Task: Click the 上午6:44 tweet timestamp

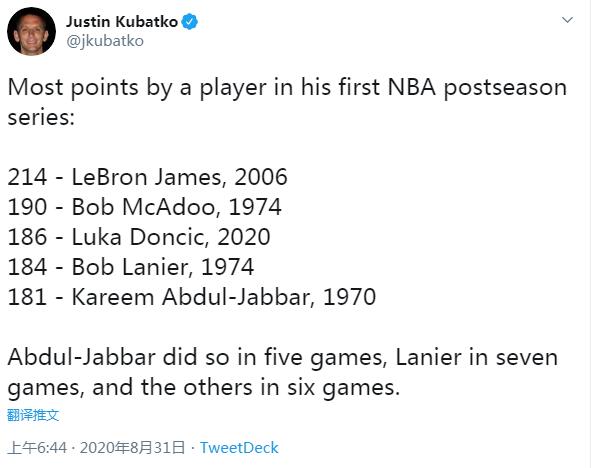Action: [37, 448]
